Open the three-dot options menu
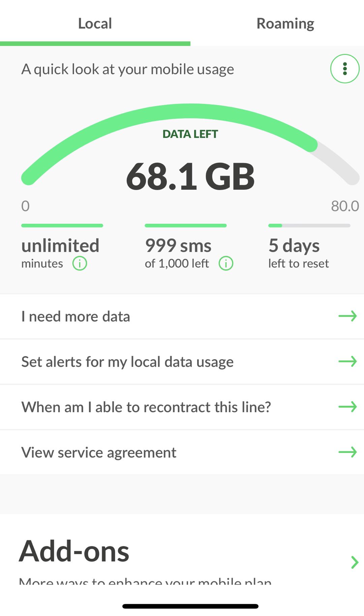 (x=344, y=69)
